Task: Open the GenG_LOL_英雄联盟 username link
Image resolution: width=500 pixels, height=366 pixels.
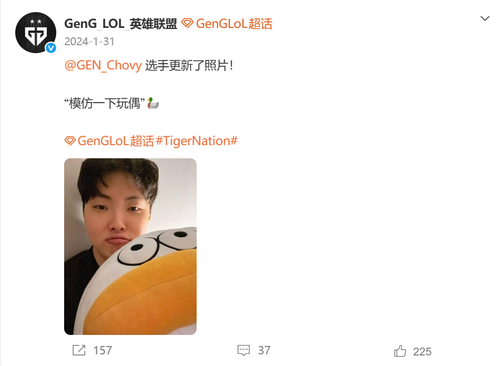Action: (120, 24)
